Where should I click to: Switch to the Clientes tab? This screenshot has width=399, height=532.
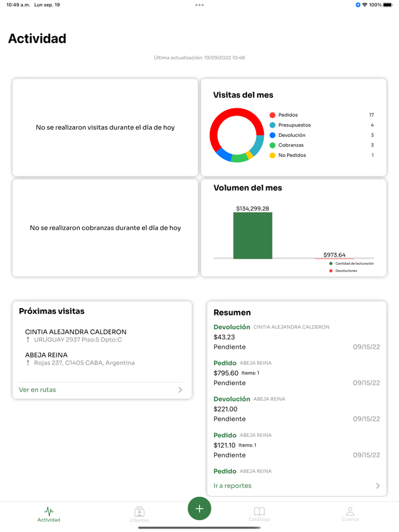pyautogui.click(x=139, y=514)
